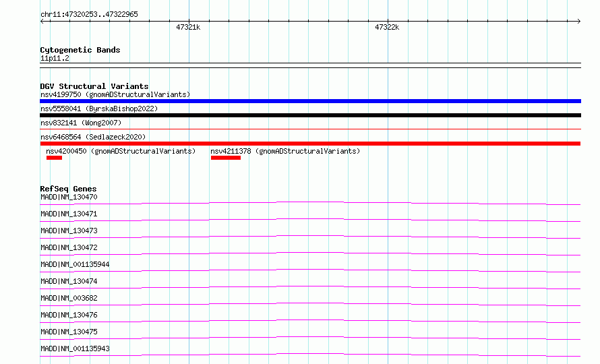
Task: Select transcript MADD|NM_130473
Action: pyautogui.click(x=69, y=231)
